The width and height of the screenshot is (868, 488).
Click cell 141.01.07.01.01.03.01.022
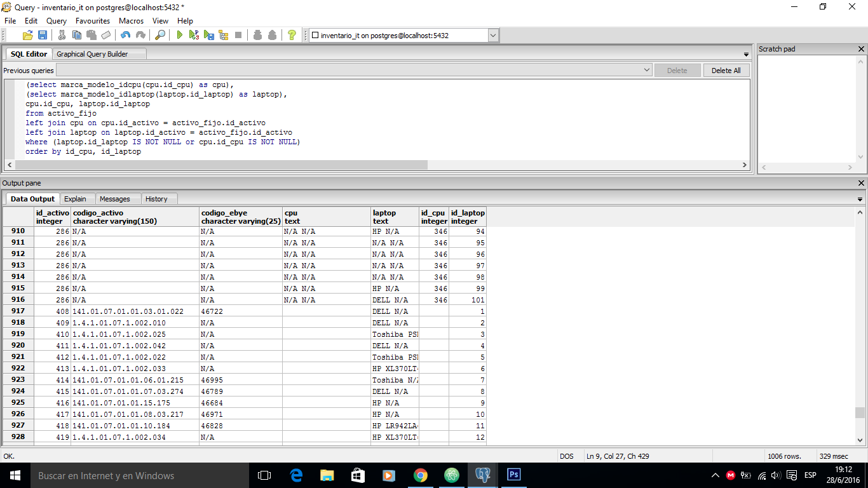[x=135, y=311]
